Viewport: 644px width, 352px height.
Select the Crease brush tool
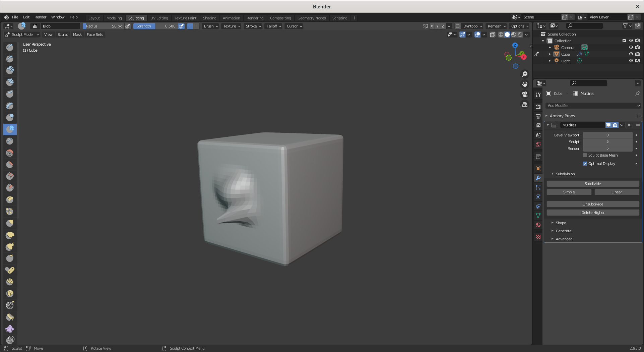10,141
